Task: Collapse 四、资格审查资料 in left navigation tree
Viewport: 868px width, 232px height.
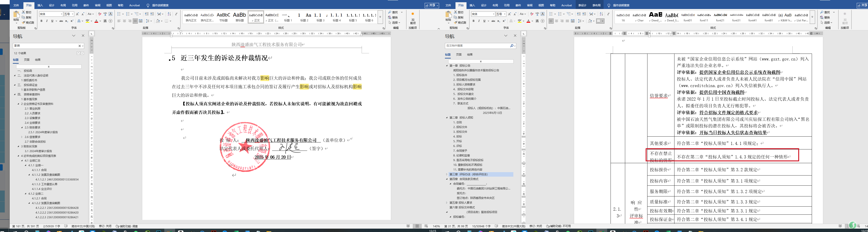Action: [x=14, y=95]
